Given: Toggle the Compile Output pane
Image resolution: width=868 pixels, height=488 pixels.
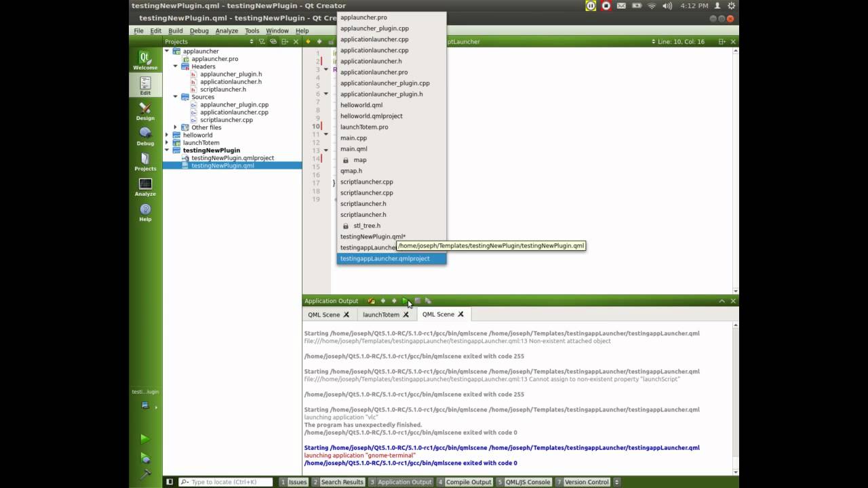Looking at the screenshot, I should click(x=465, y=482).
